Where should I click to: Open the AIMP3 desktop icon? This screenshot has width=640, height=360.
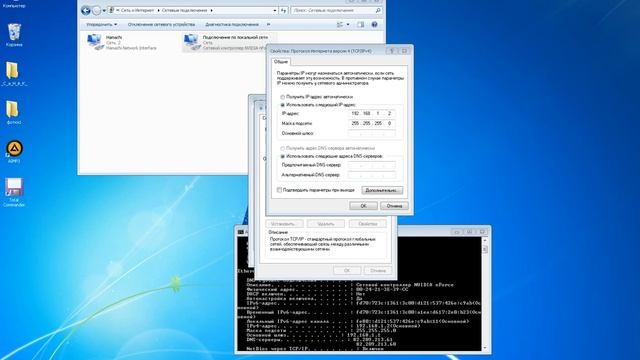click(x=14, y=151)
